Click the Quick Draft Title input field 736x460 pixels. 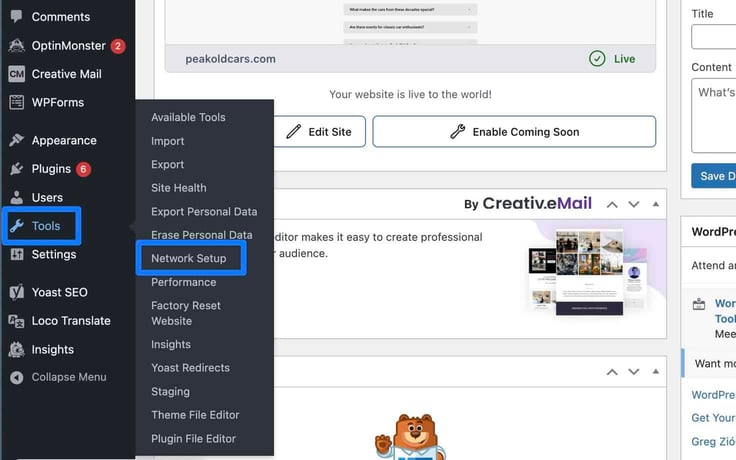click(x=713, y=37)
